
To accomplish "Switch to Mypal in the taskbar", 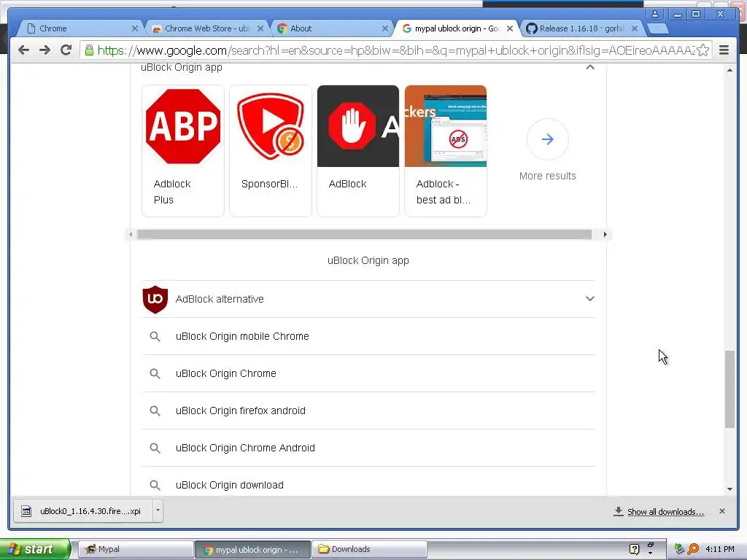I will point(135,549).
